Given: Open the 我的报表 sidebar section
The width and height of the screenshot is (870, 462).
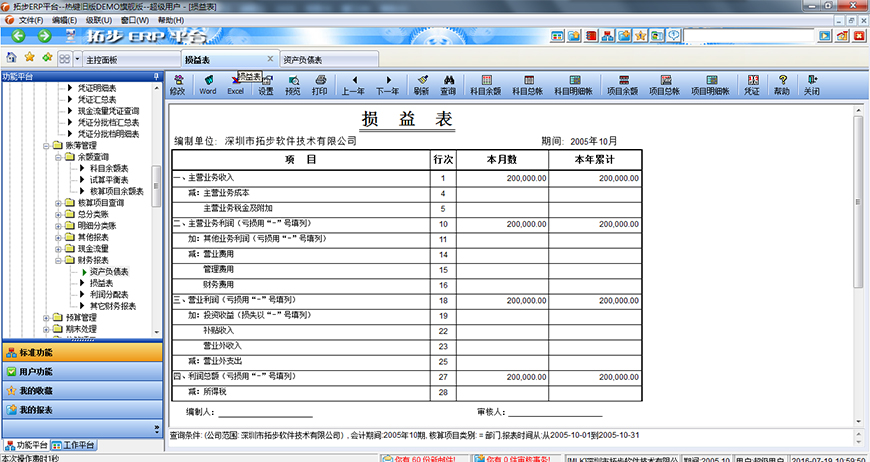Looking at the screenshot, I should point(36,410).
